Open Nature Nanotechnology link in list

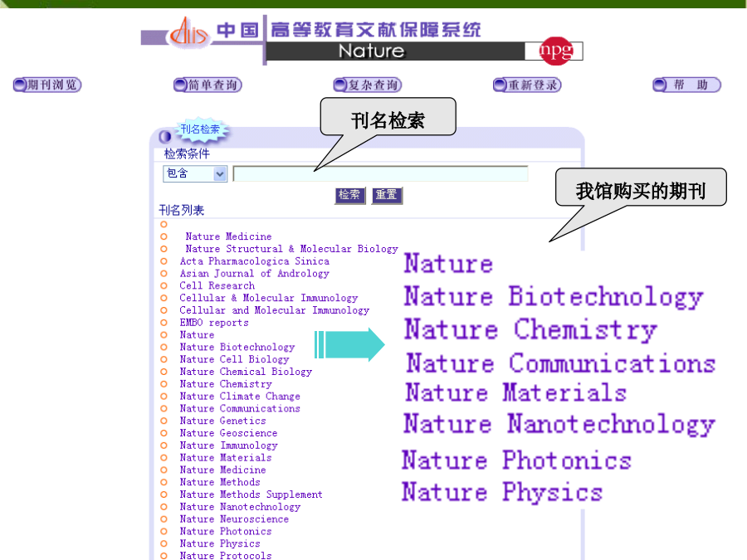pyautogui.click(x=240, y=507)
